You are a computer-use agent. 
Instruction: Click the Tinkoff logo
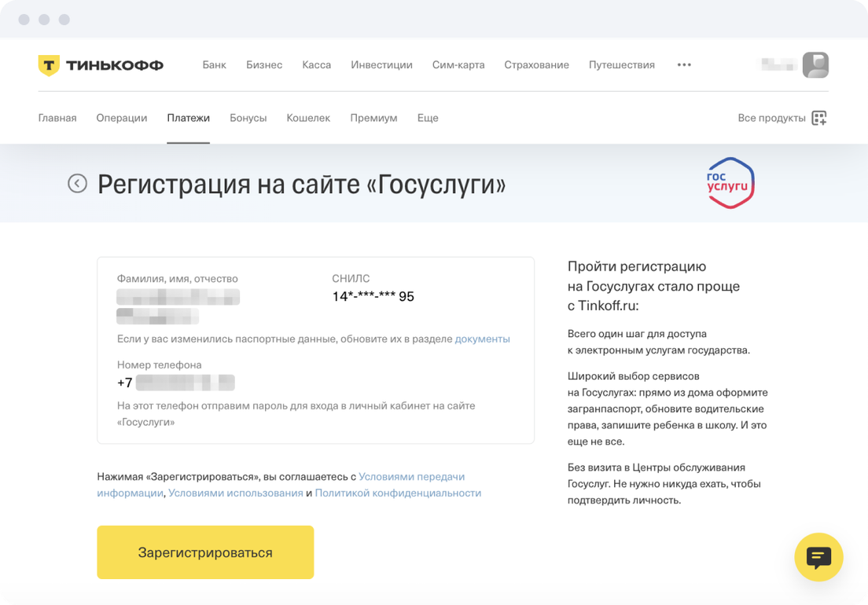coord(101,65)
